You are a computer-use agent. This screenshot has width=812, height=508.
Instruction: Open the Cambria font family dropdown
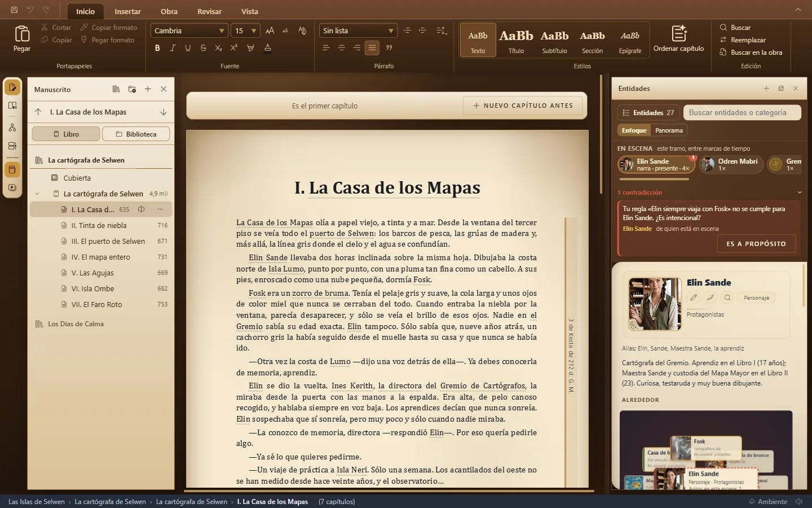click(x=188, y=30)
